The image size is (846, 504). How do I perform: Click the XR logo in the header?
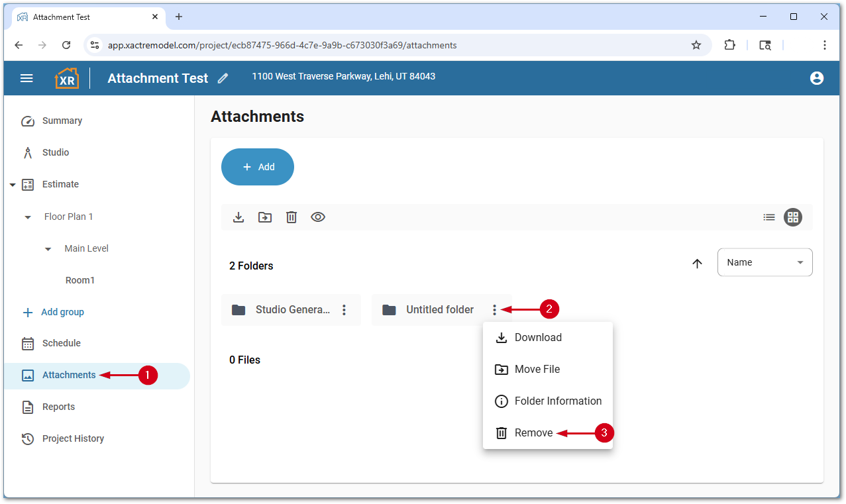point(66,78)
